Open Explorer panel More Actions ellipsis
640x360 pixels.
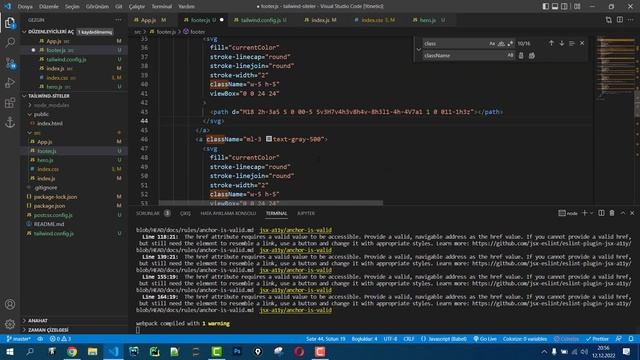click(x=118, y=20)
